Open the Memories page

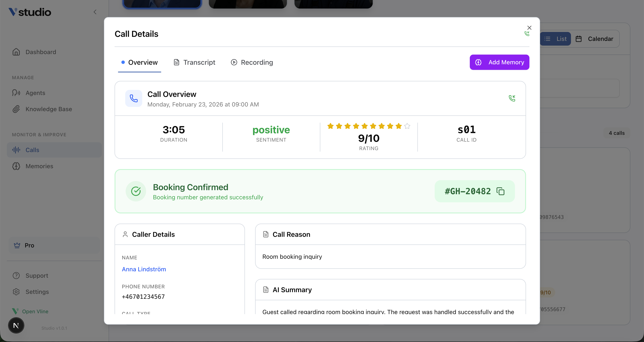click(39, 166)
